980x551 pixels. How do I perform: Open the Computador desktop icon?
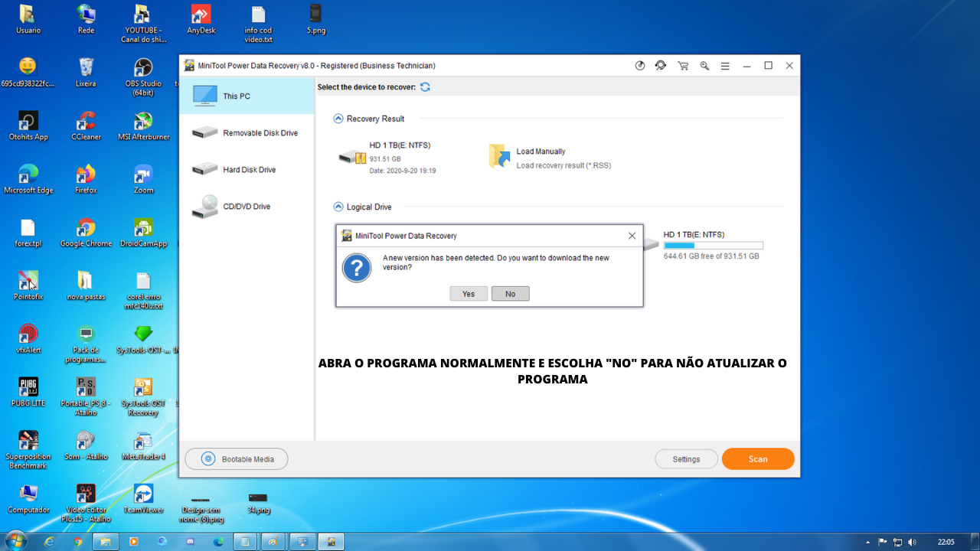[28, 498]
